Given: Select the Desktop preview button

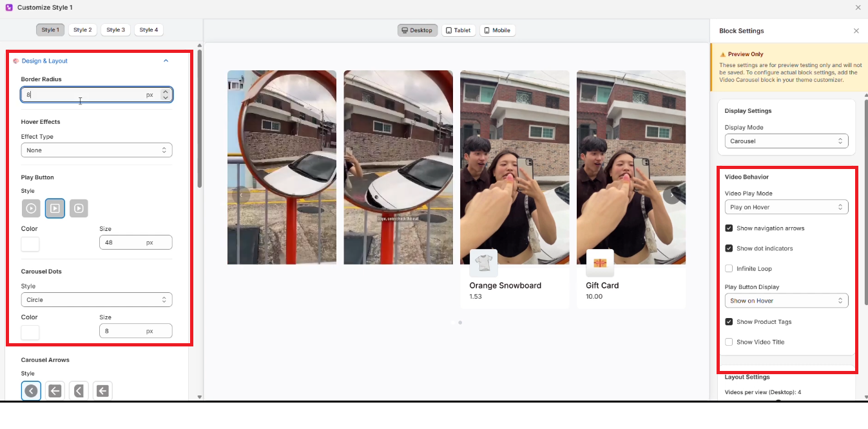Looking at the screenshot, I should (x=417, y=30).
